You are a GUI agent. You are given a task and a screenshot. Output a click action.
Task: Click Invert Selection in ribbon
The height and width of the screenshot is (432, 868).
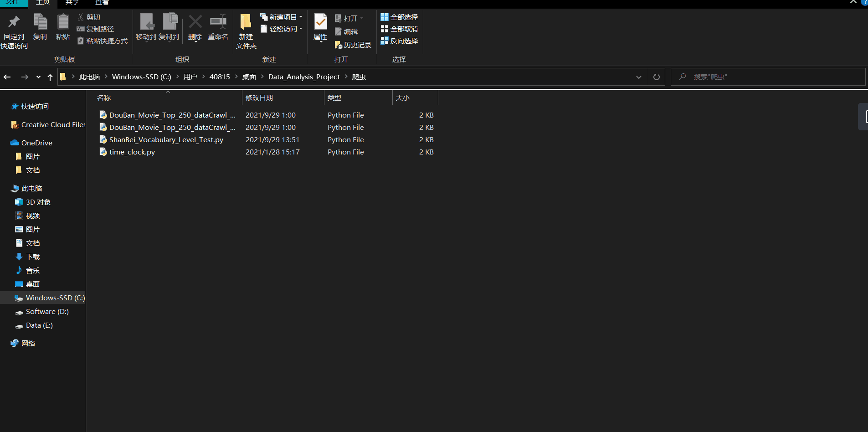[399, 41]
